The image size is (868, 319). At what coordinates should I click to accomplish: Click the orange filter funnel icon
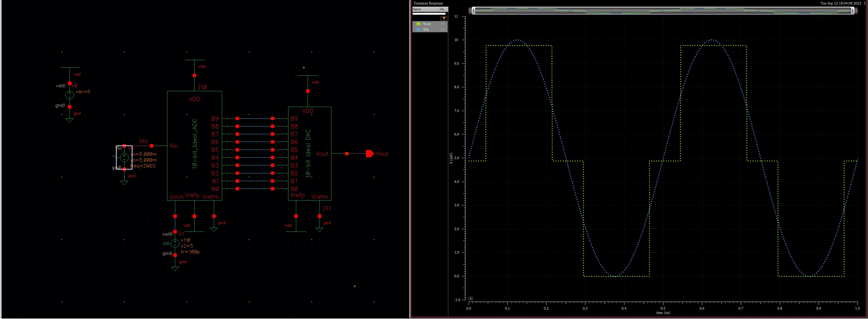point(444,19)
